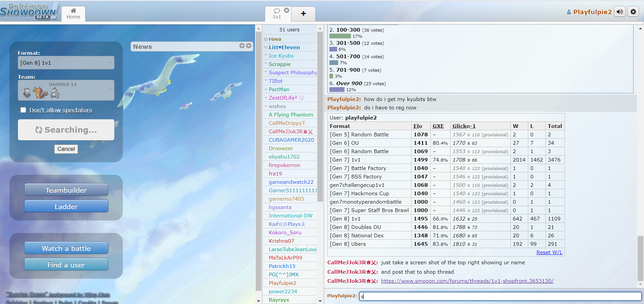
Task: Add a new room with plus tab
Action: (303, 13)
